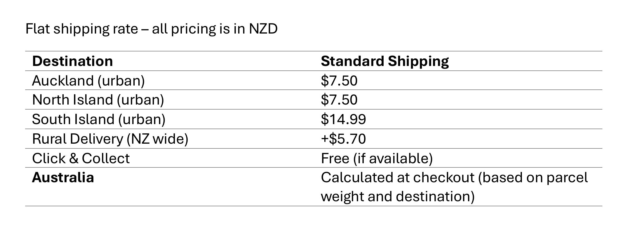Viewport: 644px width, 225px height.
Task: Click the +$5.70 surcharge value
Action: [343, 139]
